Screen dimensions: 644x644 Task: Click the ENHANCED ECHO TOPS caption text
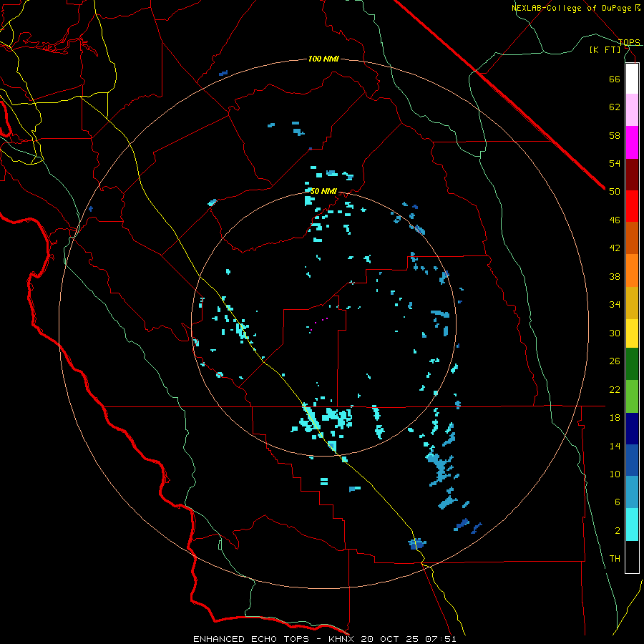click(x=251, y=639)
